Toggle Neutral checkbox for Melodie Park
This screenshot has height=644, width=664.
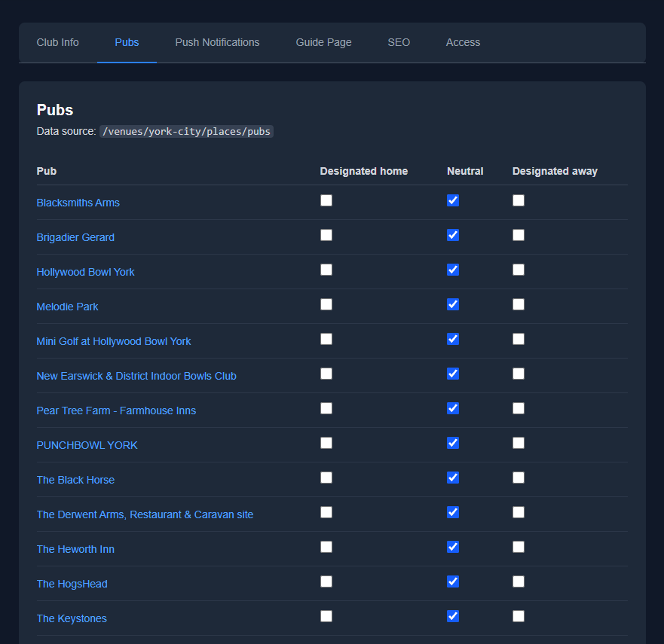[453, 304]
